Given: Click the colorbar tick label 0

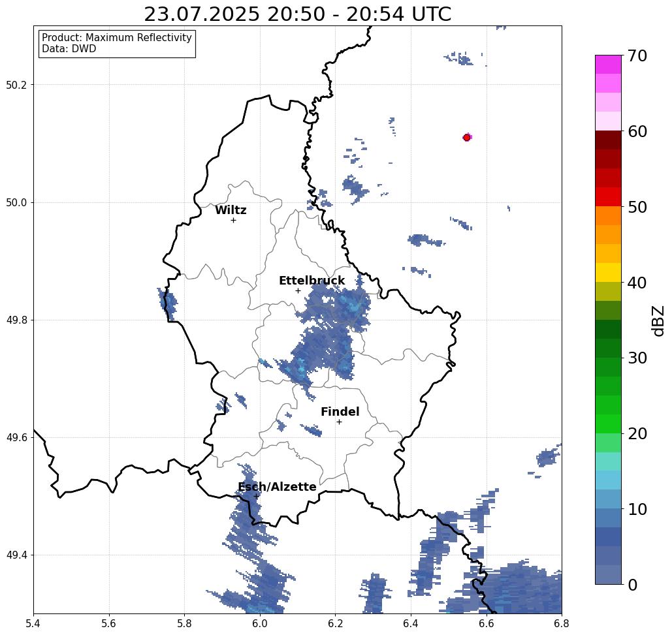Looking at the screenshot, I should 633,585.
